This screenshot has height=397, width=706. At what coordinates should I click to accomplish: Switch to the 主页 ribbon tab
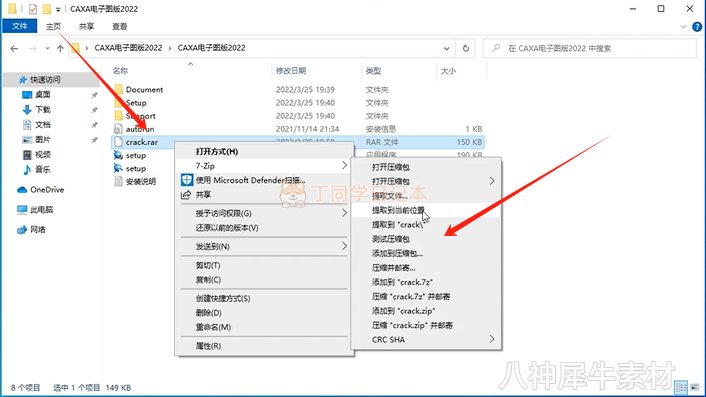(53, 27)
